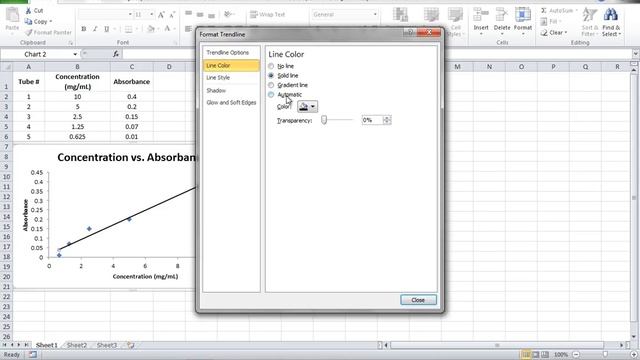Click the Format cells icon
This screenshot has height=360, width=640.
[522, 15]
